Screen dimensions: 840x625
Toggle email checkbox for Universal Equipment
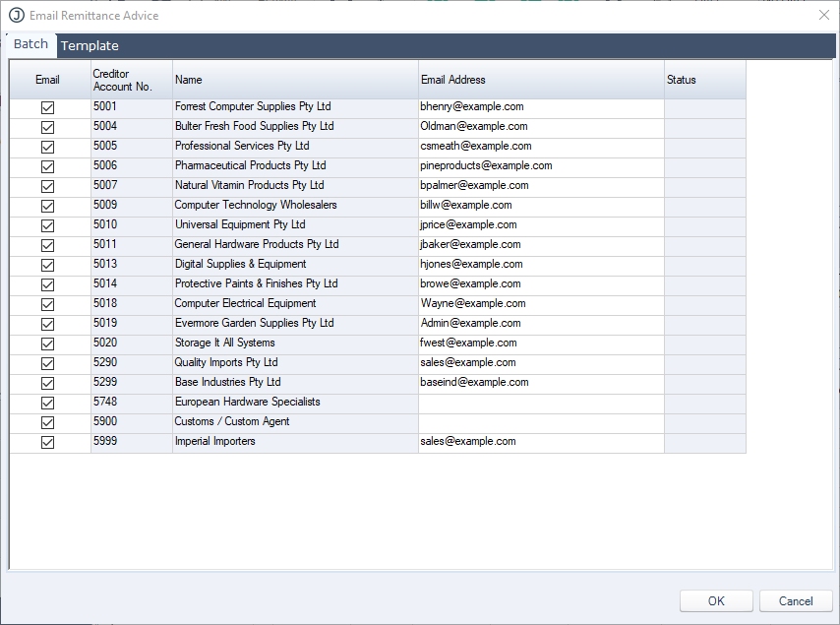47,225
